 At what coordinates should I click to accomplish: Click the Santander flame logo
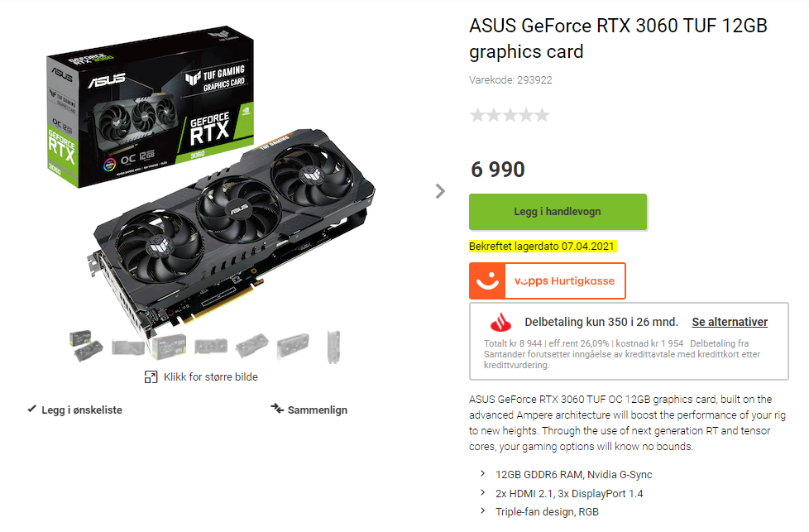pyautogui.click(x=500, y=323)
